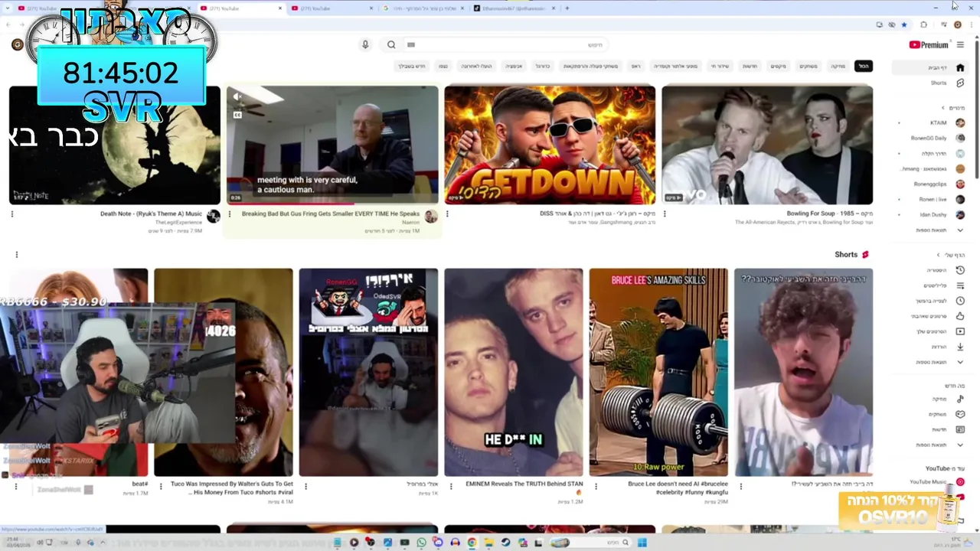Open the Your Videos icon in the sidebar
The image size is (980, 551).
[960, 331]
